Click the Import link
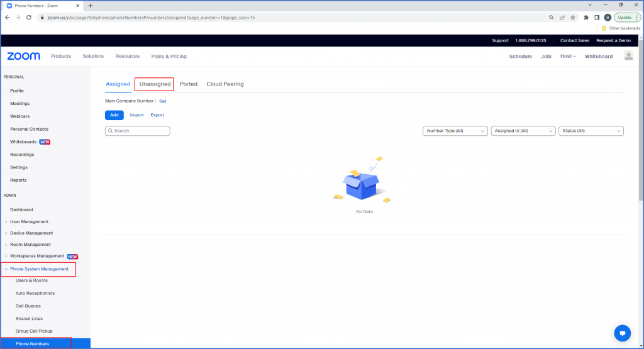644x349 pixels. click(x=136, y=115)
